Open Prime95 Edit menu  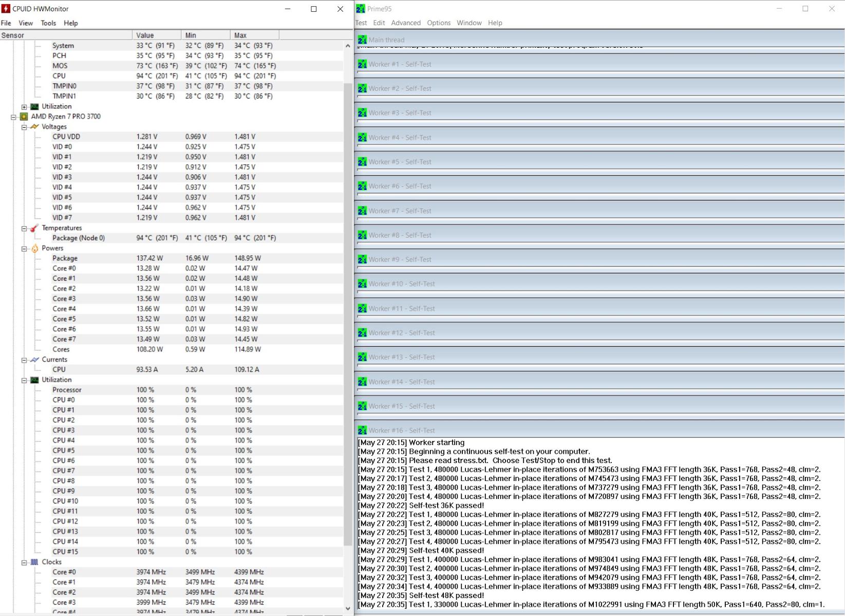point(379,23)
